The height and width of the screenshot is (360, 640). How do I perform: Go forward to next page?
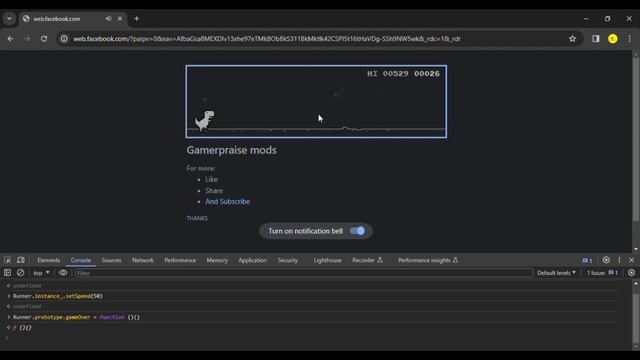27,39
